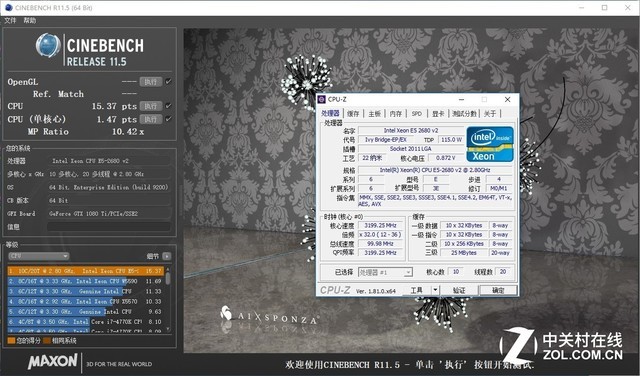Click the MP Ratio value 10.42 x
This screenshot has width=640, height=376.
tap(128, 132)
